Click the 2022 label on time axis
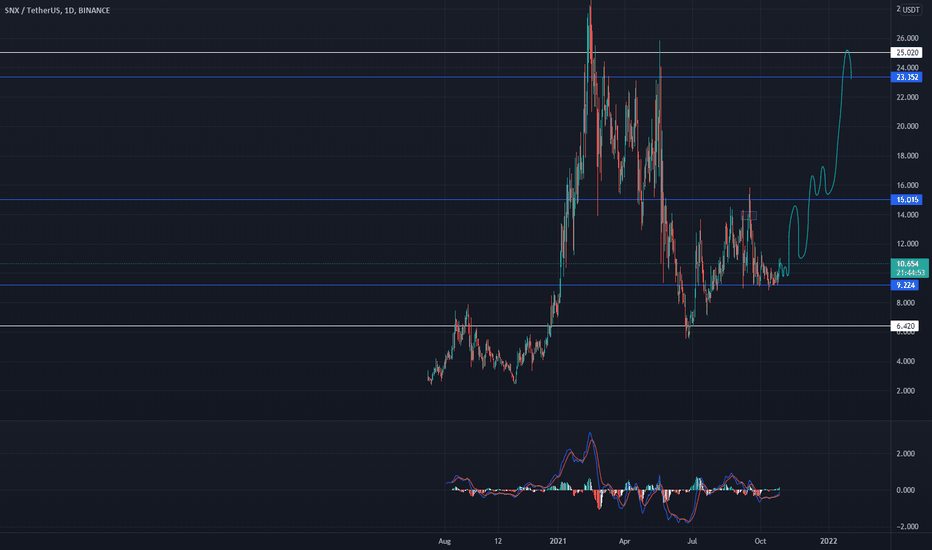Viewport: 932px width, 550px height. click(x=828, y=541)
